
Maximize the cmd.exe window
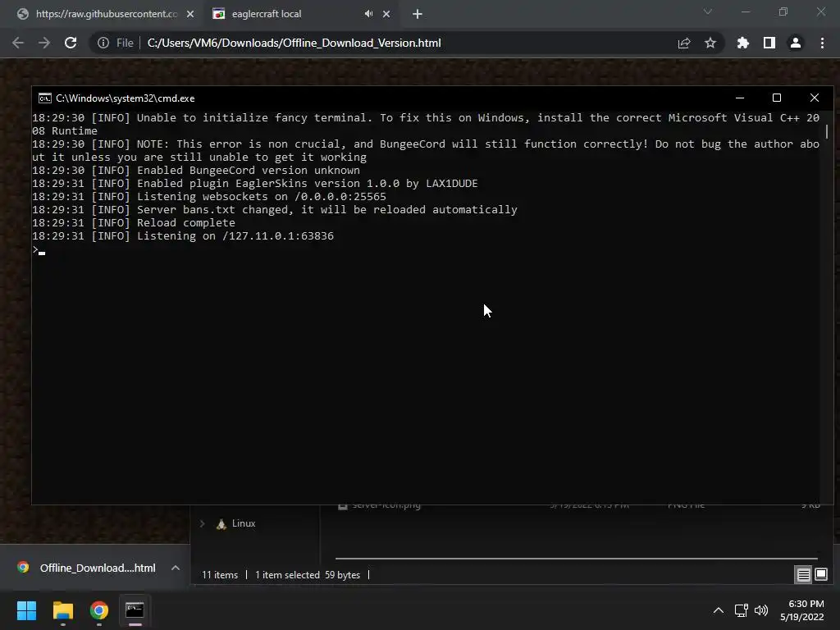(777, 98)
